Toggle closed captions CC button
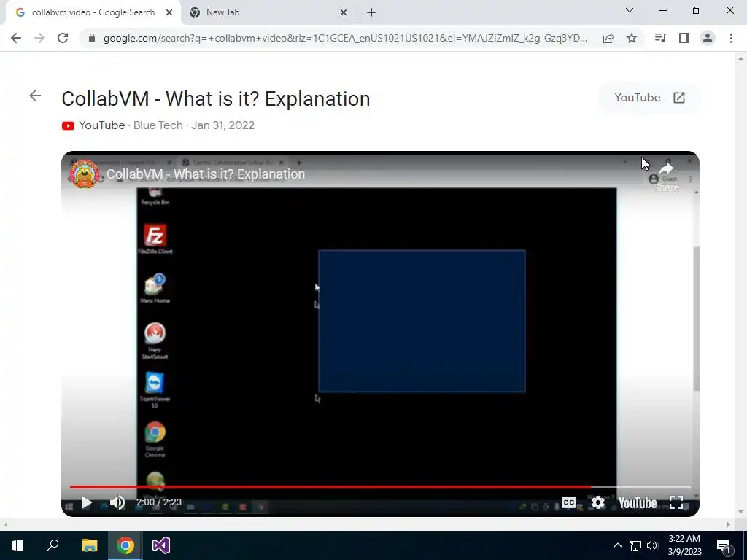This screenshot has height=560, width=747. [x=569, y=502]
